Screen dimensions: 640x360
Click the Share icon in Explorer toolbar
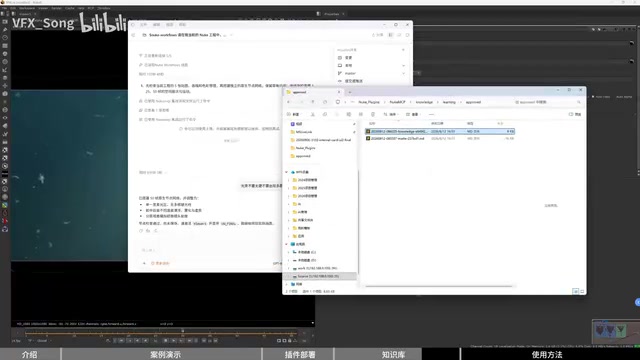361,114
